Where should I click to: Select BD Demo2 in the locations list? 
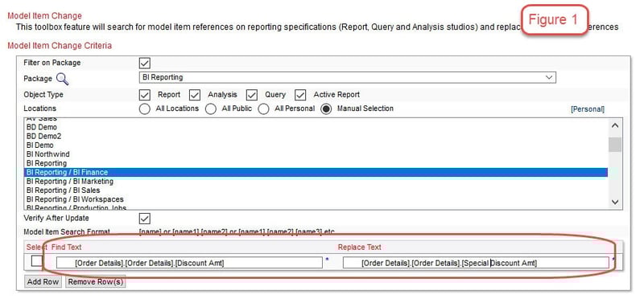(316, 136)
